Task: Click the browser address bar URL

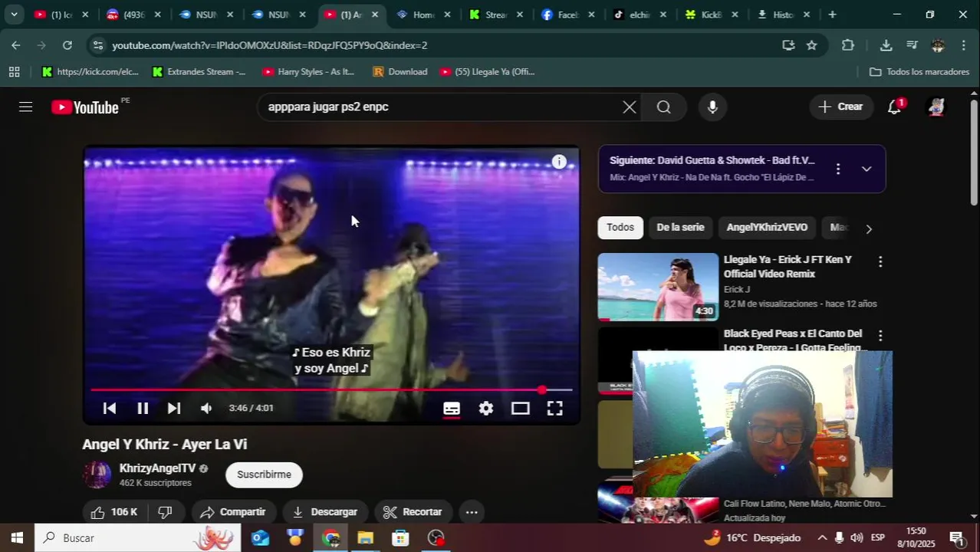Action: [x=270, y=45]
